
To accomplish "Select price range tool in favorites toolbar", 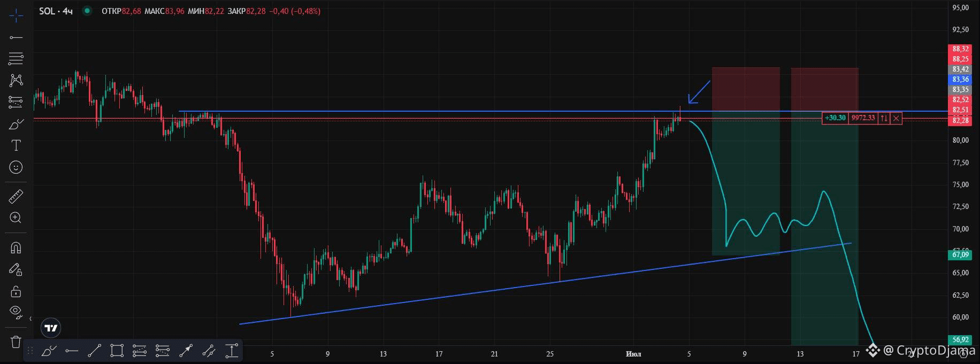I will (x=232, y=351).
